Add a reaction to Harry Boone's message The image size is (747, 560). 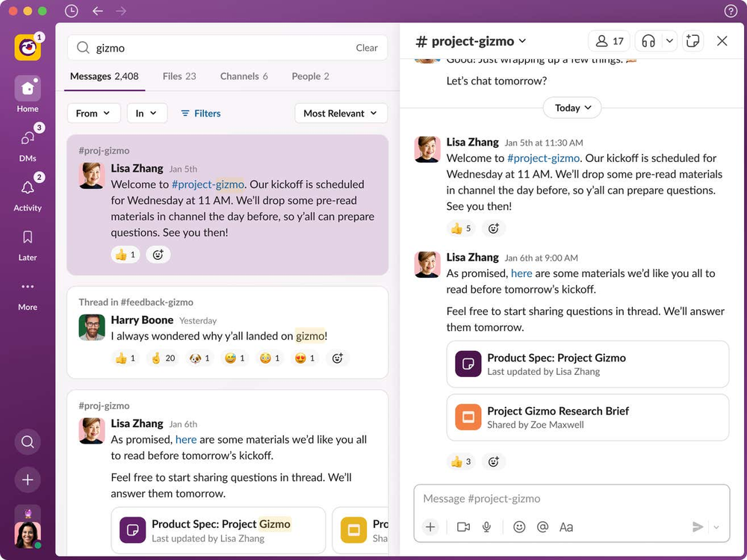click(338, 358)
